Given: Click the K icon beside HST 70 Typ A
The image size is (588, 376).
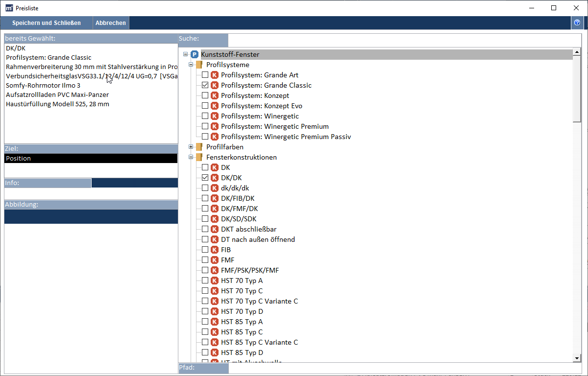Looking at the screenshot, I should [x=215, y=281].
